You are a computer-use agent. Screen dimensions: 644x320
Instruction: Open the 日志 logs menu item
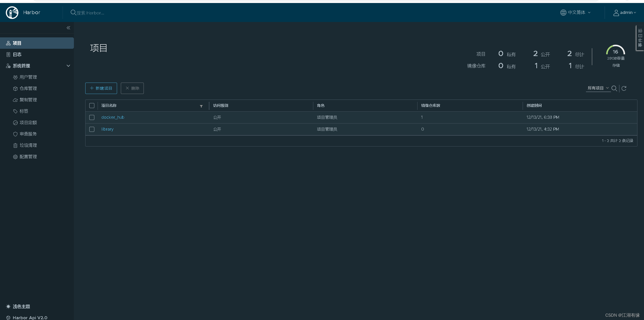[17, 55]
